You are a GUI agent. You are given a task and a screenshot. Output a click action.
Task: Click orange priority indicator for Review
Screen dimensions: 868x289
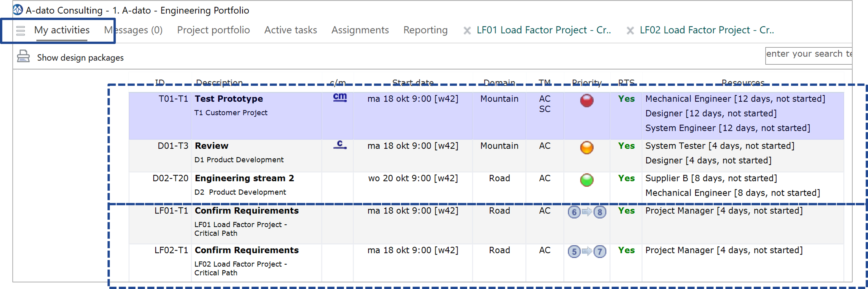[587, 147]
